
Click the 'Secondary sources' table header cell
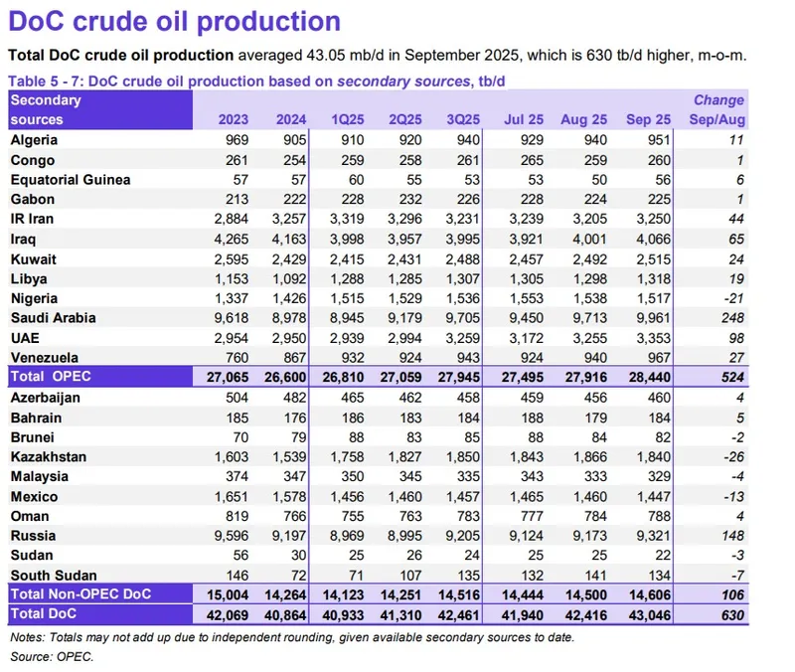click(46, 109)
